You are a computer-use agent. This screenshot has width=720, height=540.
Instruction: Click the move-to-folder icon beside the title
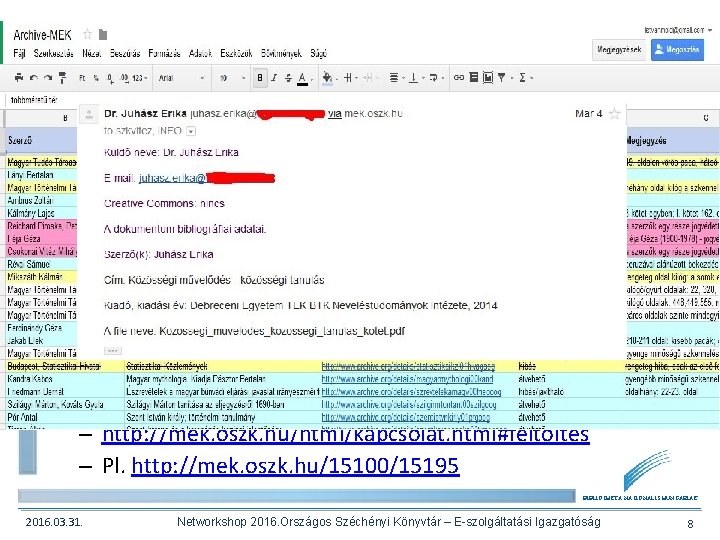click(x=103, y=34)
